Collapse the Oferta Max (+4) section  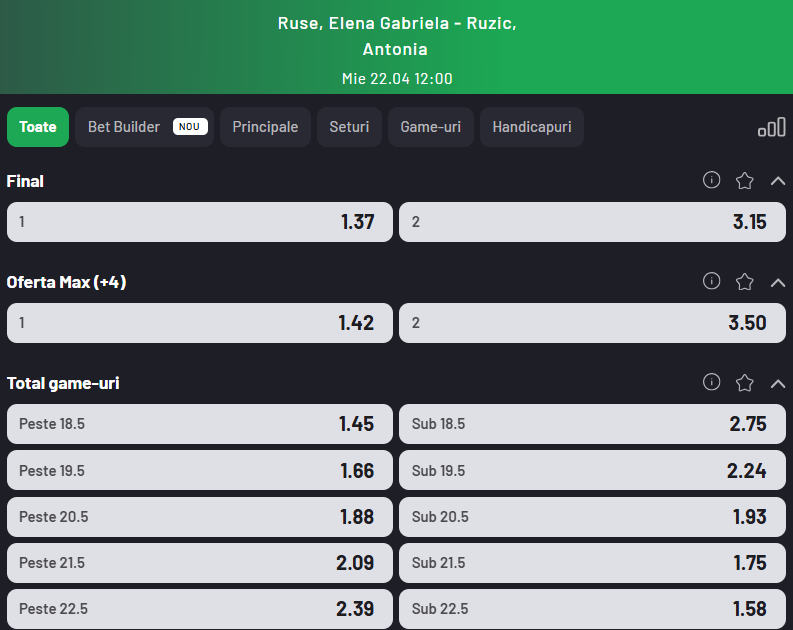tap(778, 282)
